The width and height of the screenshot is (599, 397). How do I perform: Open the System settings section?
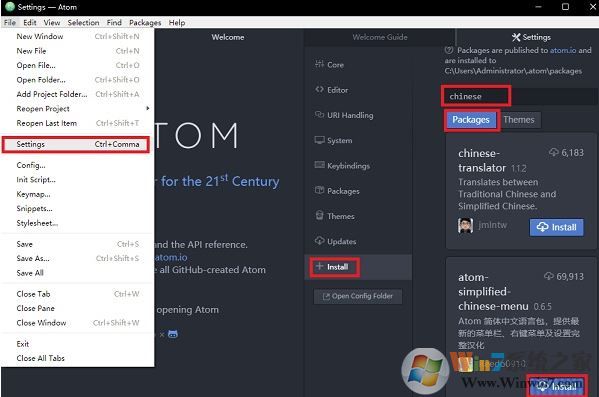358,140
